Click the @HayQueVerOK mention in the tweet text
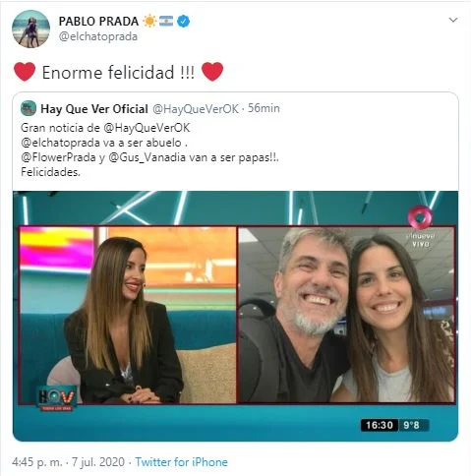Image resolution: width=471 pixels, height=476 pixels. [x=147, y=128]
